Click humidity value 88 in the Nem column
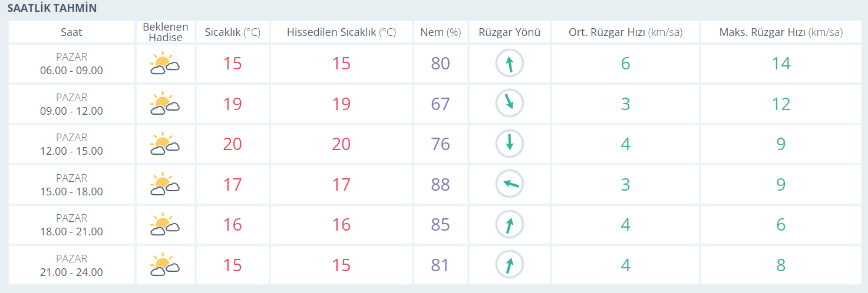Image resolution: width=868 pixels, height=293 pixels. [x=440, y=185]
